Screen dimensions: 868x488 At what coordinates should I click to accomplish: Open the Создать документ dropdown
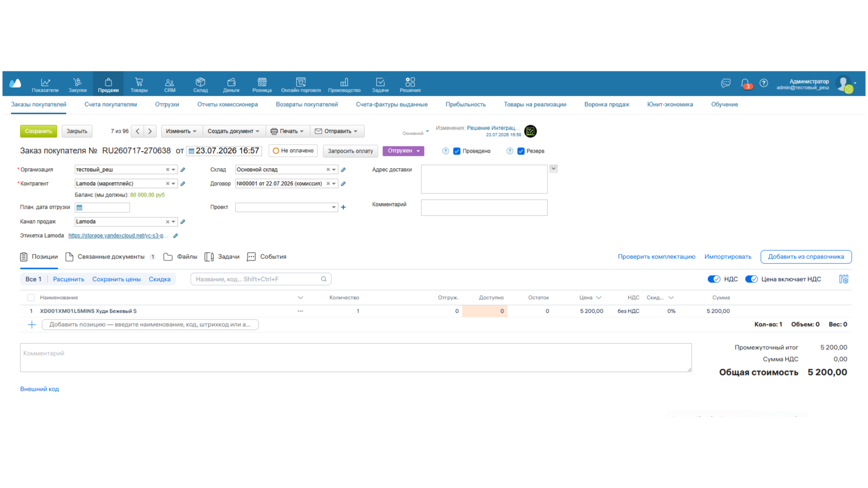click(x=234, y=131)
